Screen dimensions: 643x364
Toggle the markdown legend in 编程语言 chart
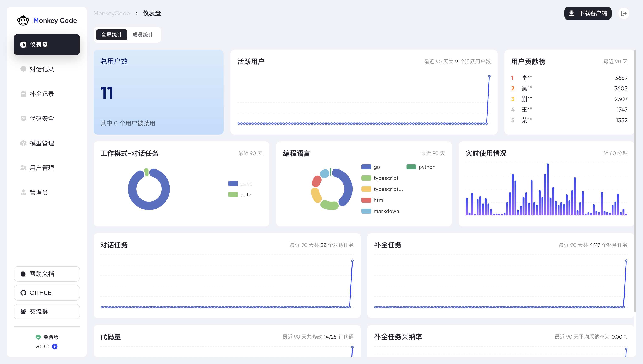coord(380,211)
